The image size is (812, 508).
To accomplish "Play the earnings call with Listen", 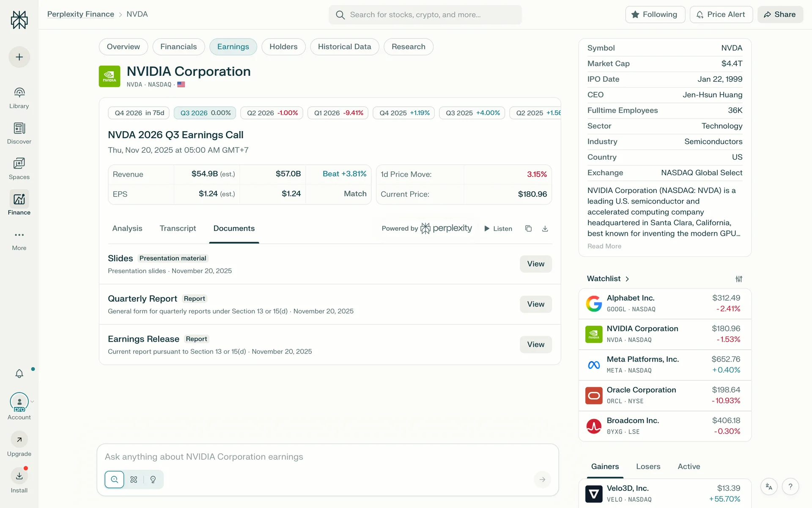I will coord(498,229).
